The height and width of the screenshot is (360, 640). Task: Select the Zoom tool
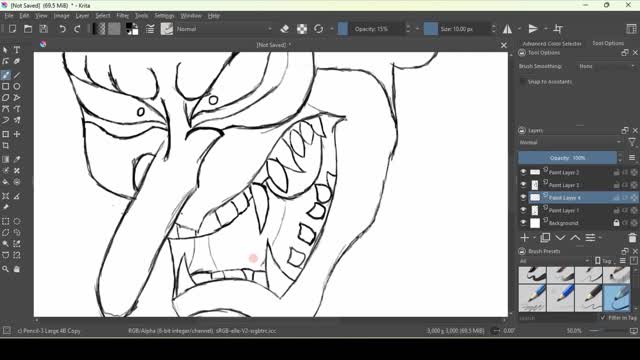[5, 269]
